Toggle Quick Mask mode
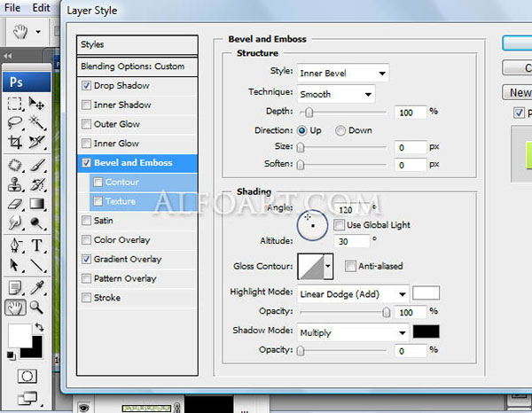Screen dimensions: 532x413 point(27,376)
